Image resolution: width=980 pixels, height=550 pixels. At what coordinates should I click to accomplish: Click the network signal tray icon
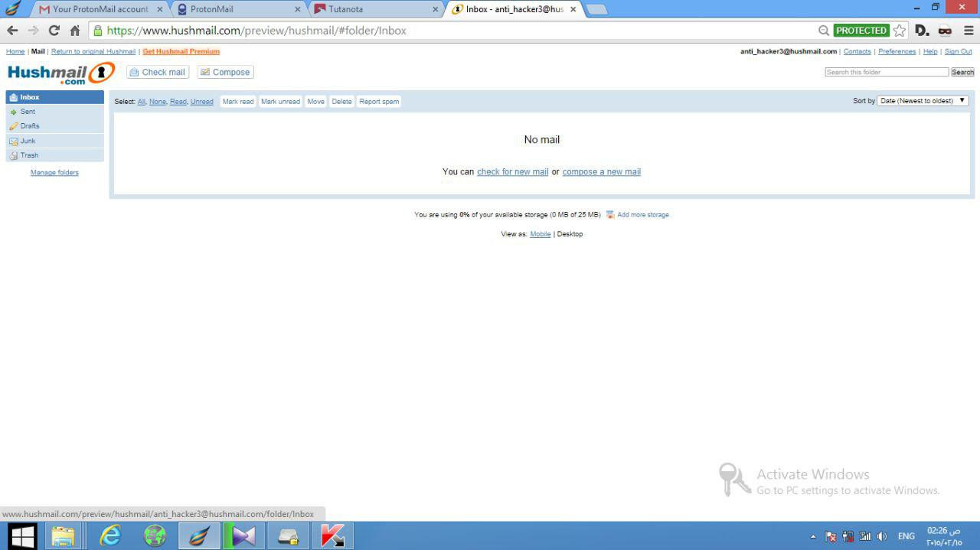pyautogui.click(x=865, y=537)
